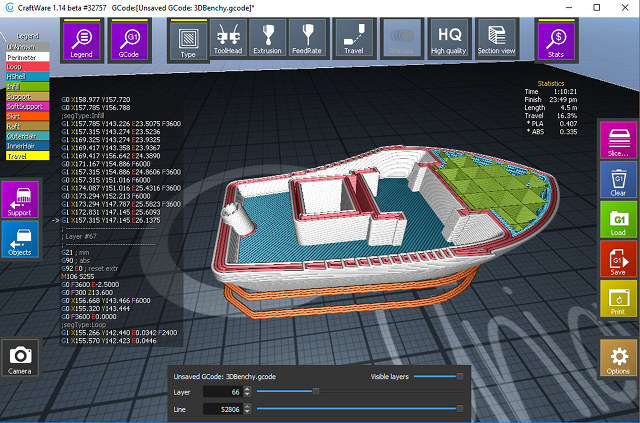Open the GCode viewer button
This screenshot has height=423, width=640.
coord(129,40)
